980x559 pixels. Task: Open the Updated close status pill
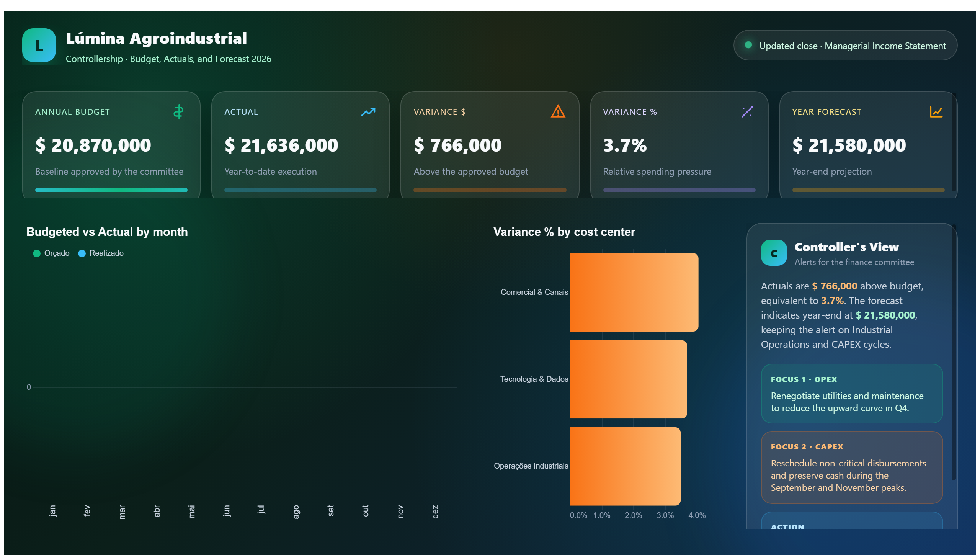click(x=845, y=45)
